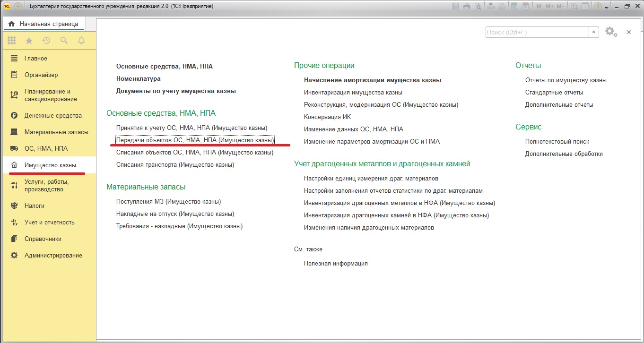This screenshot has width=644, height=343.
Task: Open navigation settings gear icon
Action: point(610,32)
